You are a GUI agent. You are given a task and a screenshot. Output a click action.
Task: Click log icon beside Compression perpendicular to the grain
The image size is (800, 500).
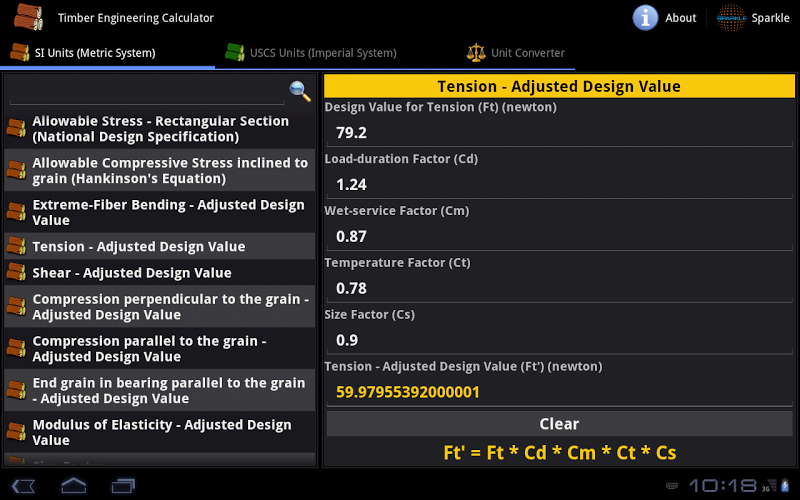[x=16, y=307]
